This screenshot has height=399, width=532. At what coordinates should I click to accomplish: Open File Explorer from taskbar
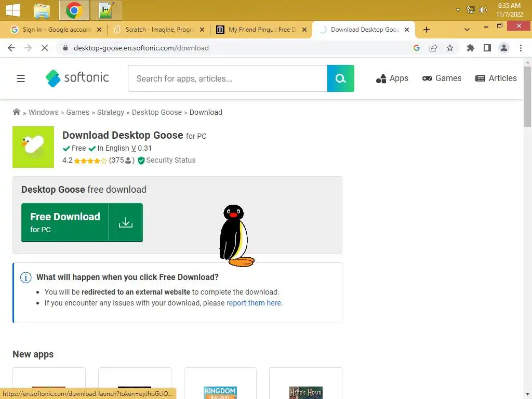point(42,10)
